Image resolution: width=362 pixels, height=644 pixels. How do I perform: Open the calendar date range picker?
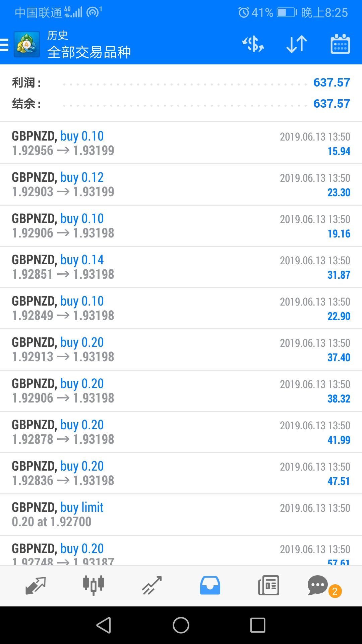click(340, 44)
